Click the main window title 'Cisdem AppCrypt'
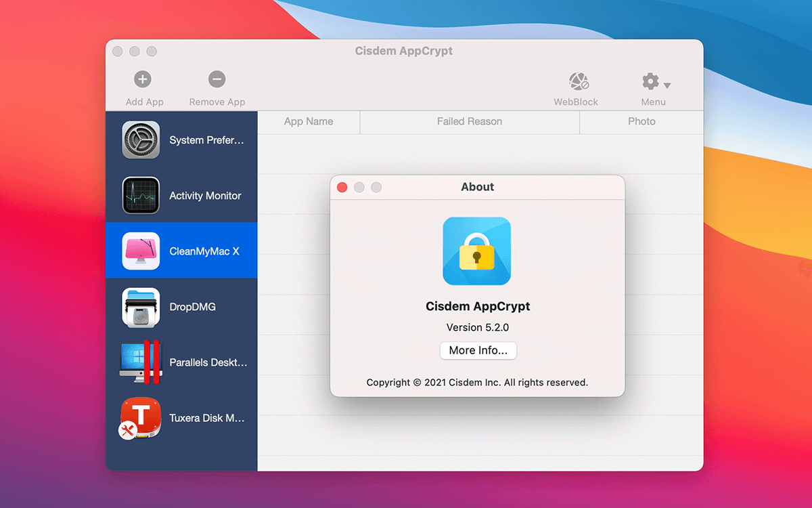 click(x=404, y=51)
